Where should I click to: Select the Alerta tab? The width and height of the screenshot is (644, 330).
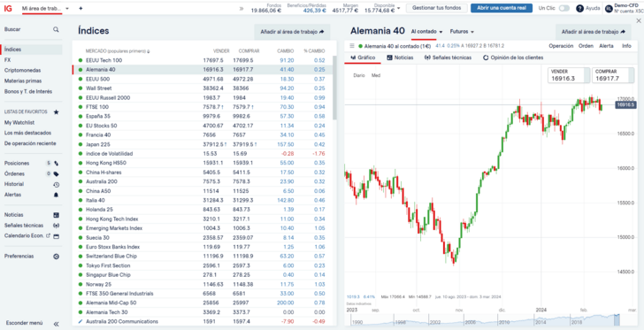click(606, 46)
